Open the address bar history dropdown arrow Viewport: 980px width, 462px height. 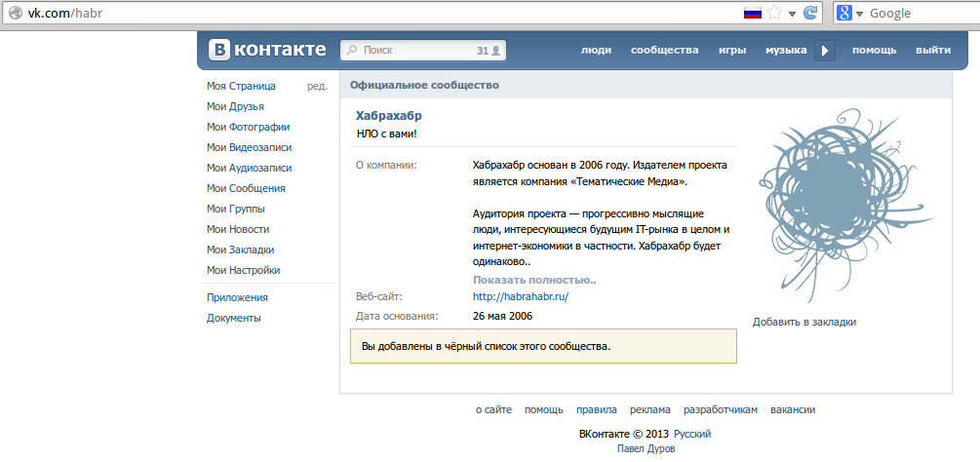pos(792,13)
